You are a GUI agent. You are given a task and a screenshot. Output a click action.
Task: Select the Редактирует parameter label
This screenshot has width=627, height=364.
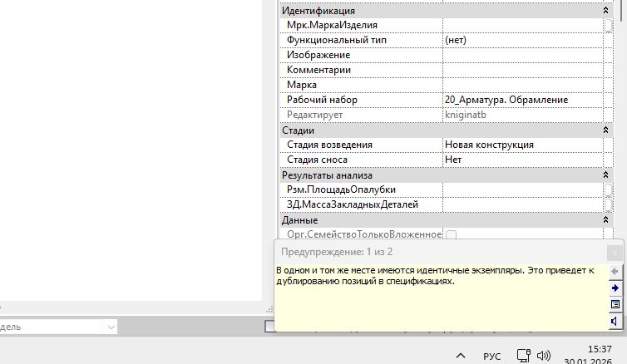click(x=314, y=115)
